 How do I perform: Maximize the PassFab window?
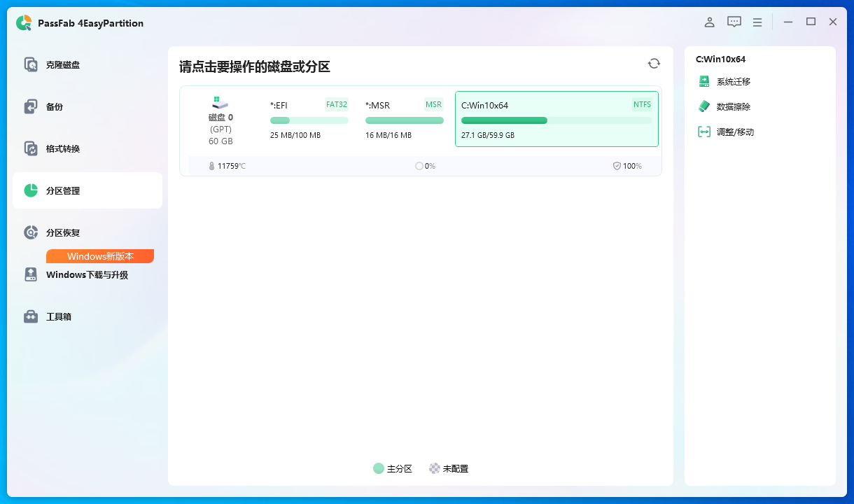[x=811, y=22]
